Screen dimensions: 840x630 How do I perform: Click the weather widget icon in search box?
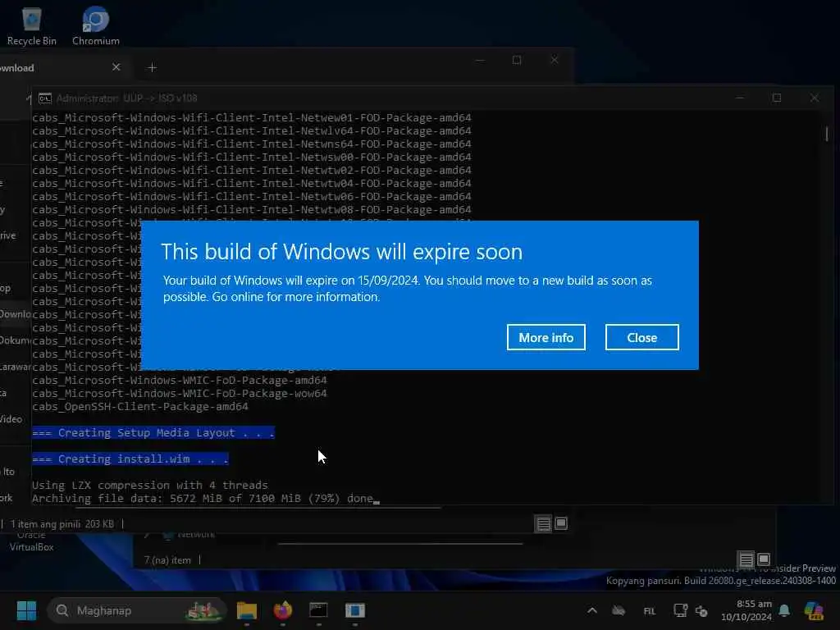coord(203,610)
